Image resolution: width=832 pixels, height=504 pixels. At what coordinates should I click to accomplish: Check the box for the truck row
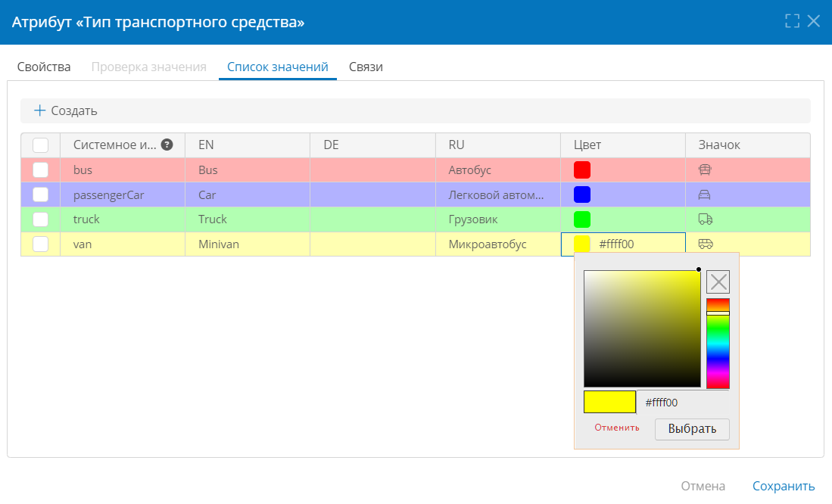40,219
